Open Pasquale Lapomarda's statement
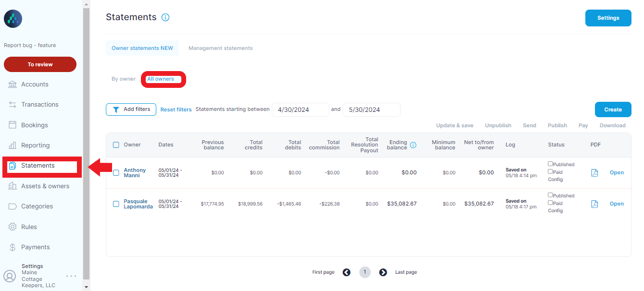 click(617, 204)
